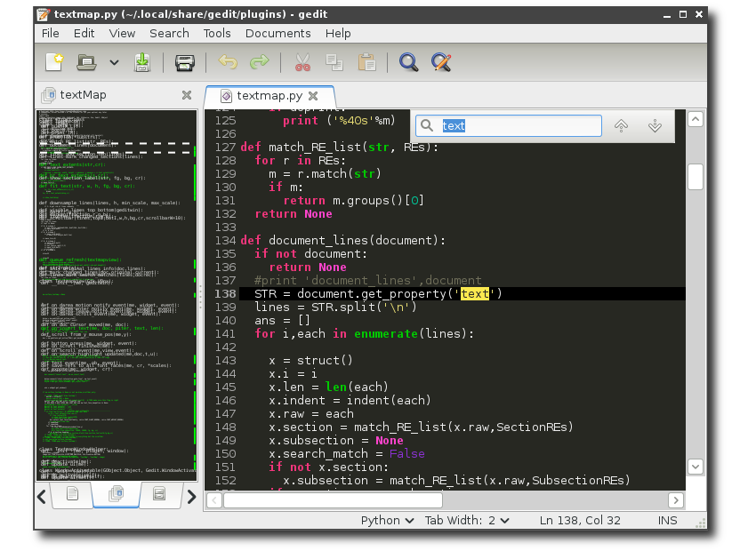Open the Tab Width dropdown
This screenshot has height=551, width=756.
click(x=466, y=520)
